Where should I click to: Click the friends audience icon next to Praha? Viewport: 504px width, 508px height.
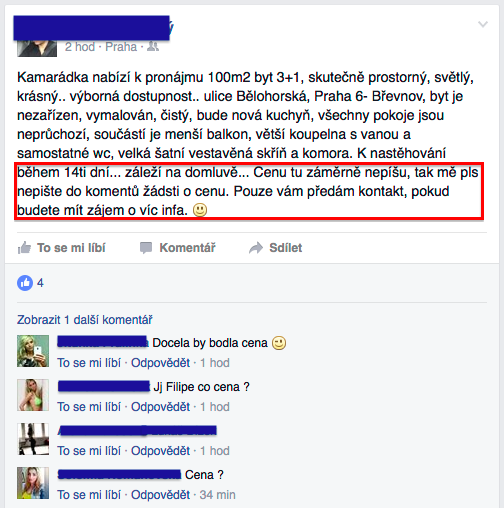[153, 46]
